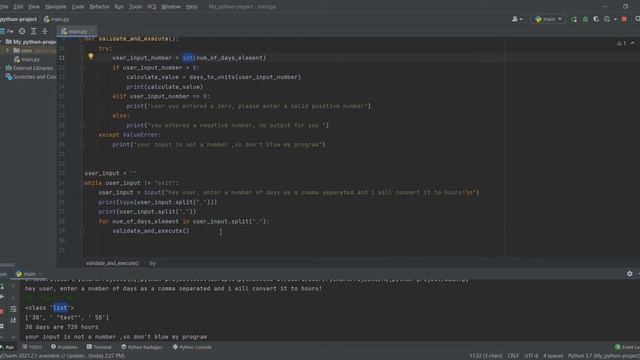
Task: Click the select opened file target icon
Action: pyautogui.click(x=22, y=31)
